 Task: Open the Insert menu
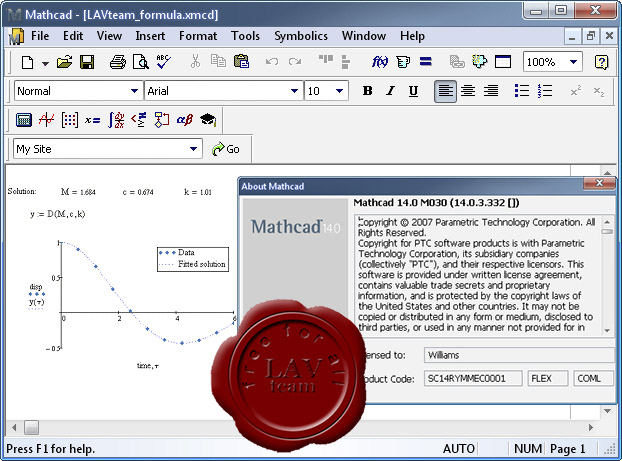[x=150, y=36]
